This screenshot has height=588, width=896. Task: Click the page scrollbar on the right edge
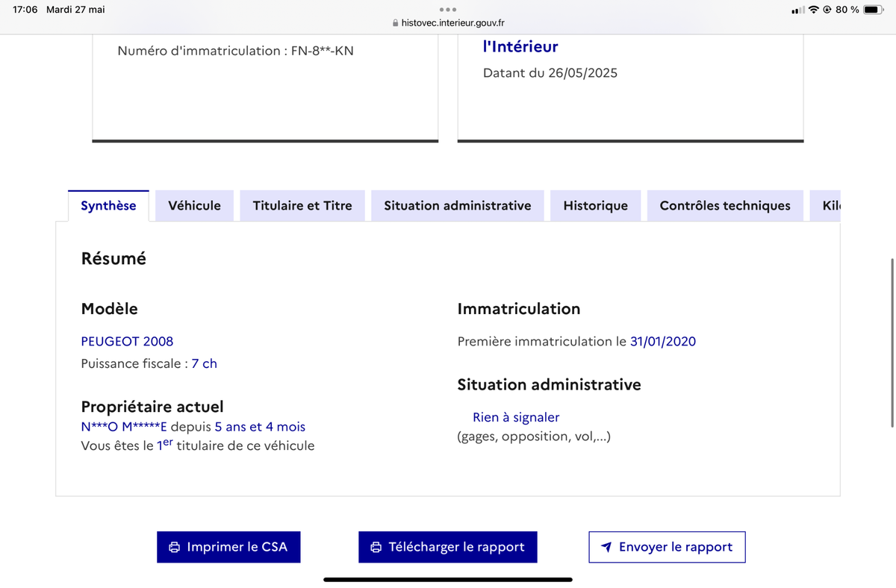tap(892, 343)
